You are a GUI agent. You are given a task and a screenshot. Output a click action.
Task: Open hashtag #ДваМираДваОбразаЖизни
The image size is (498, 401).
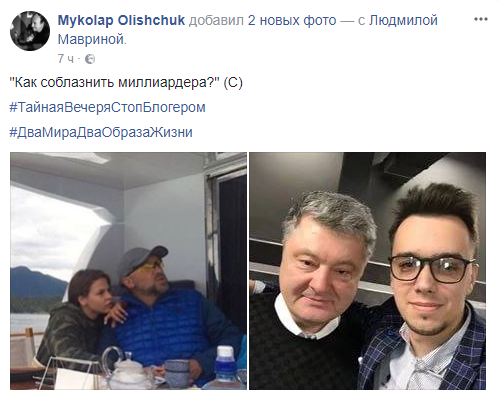tap(101, 132)
